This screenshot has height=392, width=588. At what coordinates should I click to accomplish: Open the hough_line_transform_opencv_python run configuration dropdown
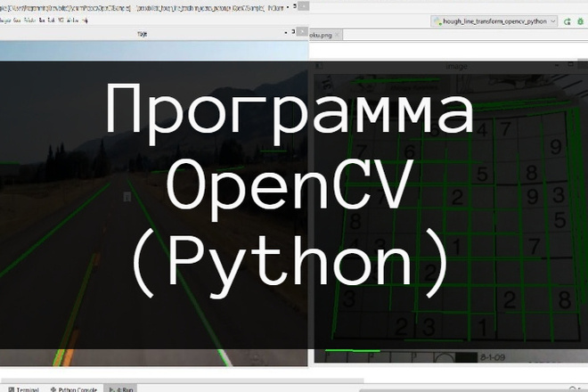pyautogui.click(x=494, y=21)
